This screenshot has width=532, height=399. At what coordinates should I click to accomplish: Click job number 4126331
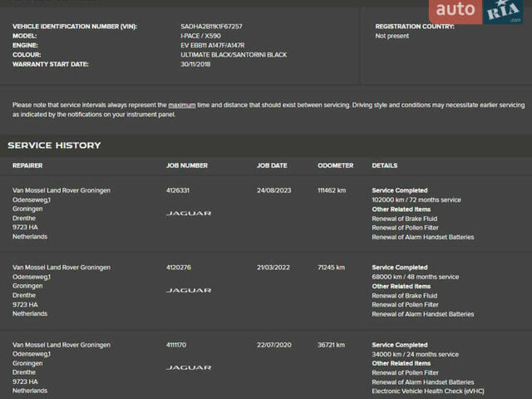click(178, 190)
